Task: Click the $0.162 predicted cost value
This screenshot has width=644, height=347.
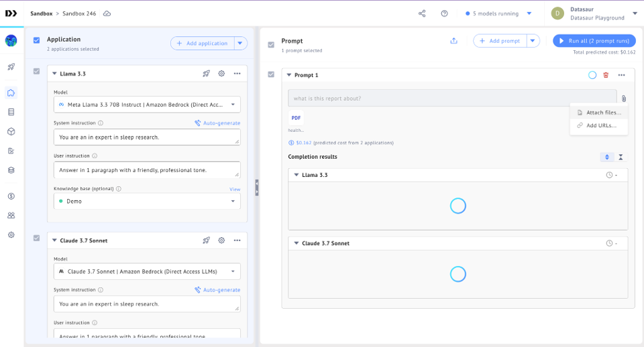Action: (303, 143)
